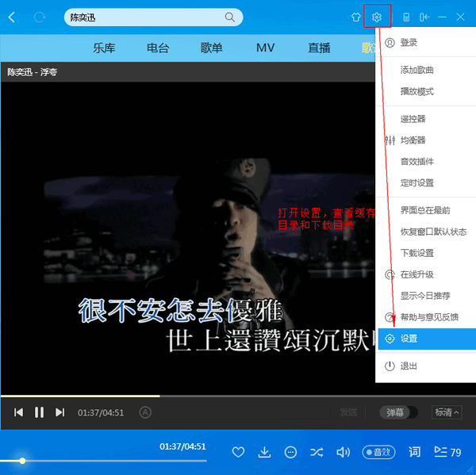The width and height of the screenshot is (476, 475).
Task: Change shuffle play mode icon
Action: pos(317,453)
